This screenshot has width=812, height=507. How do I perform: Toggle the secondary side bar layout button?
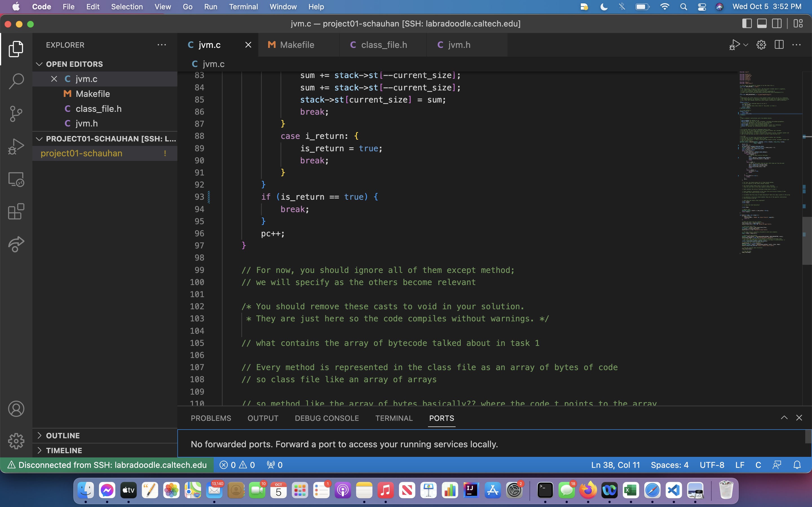[x=777, y=23]
